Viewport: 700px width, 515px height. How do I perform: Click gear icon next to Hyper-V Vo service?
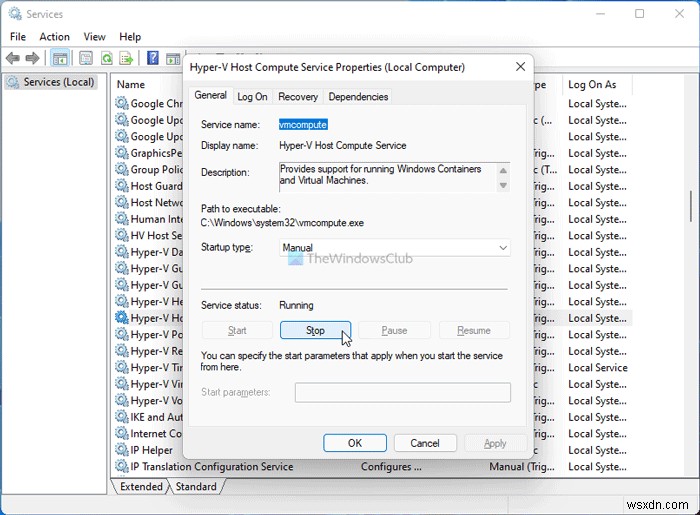(122, 400)
